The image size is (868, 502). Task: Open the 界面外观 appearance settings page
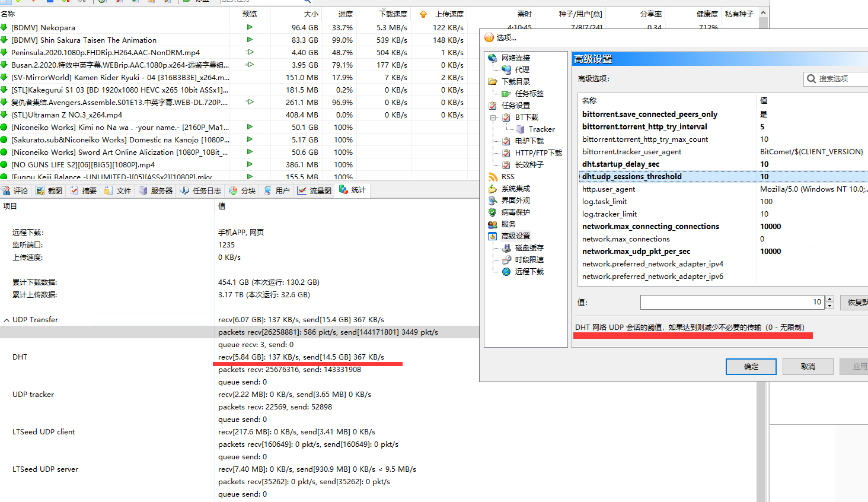tap(515, 200)
